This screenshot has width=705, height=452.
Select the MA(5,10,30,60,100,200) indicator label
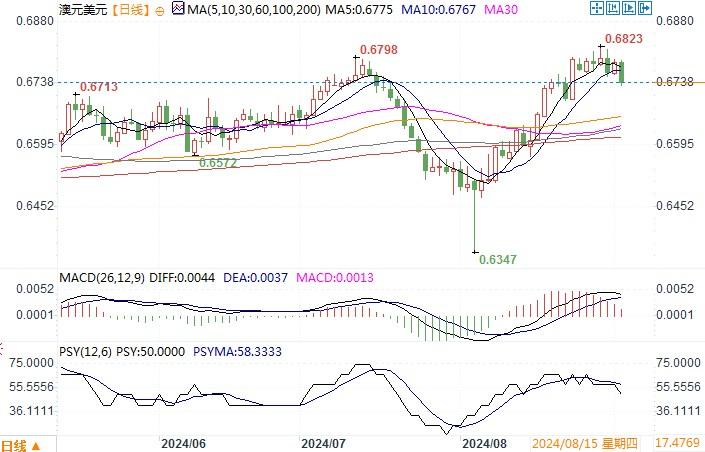click(254, 9)
